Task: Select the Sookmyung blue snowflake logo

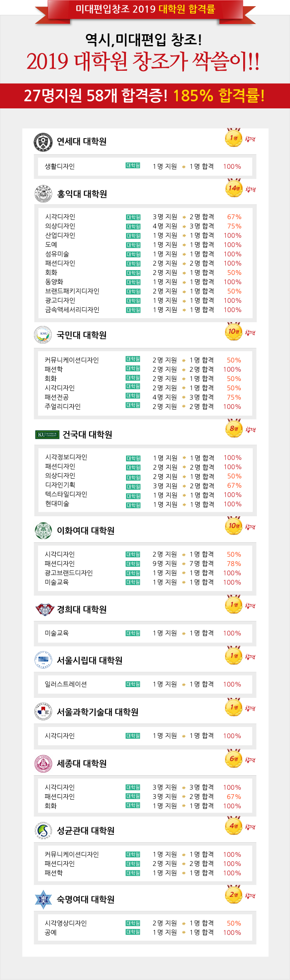Action: (x=43, y=899)
